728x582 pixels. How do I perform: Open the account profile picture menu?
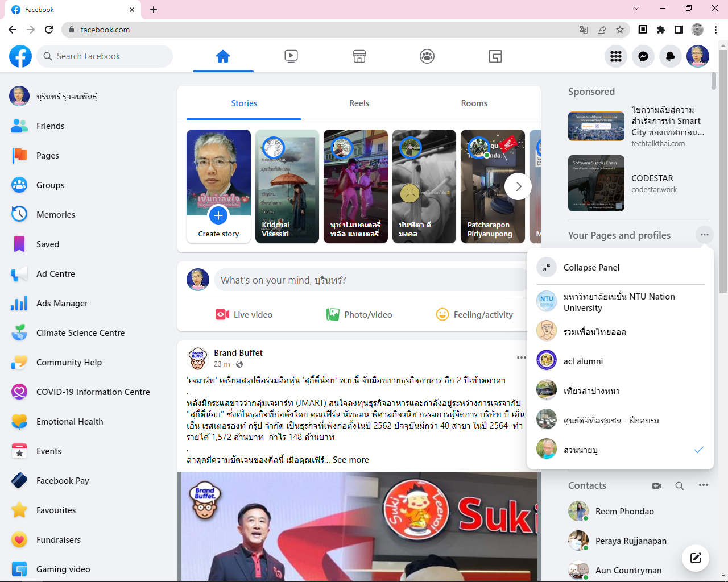(698, 56)
